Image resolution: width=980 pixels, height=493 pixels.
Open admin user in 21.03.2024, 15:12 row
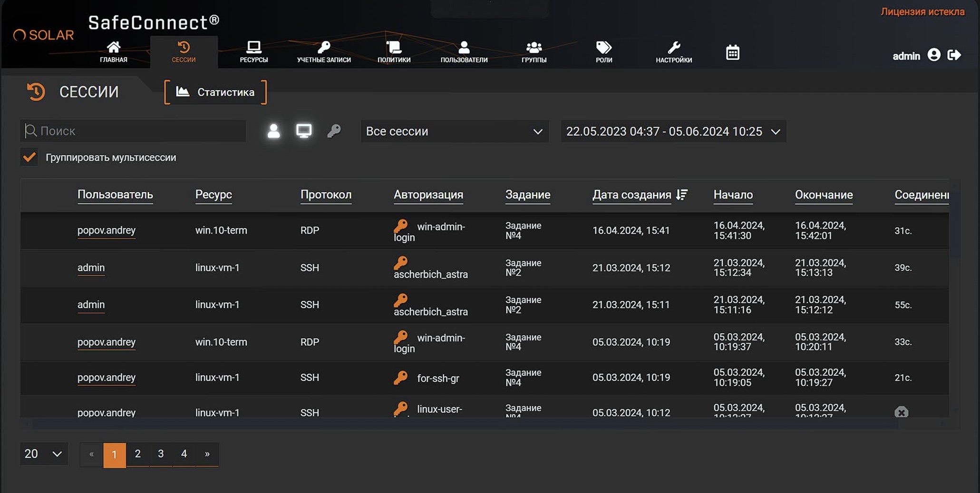[91, 267]
